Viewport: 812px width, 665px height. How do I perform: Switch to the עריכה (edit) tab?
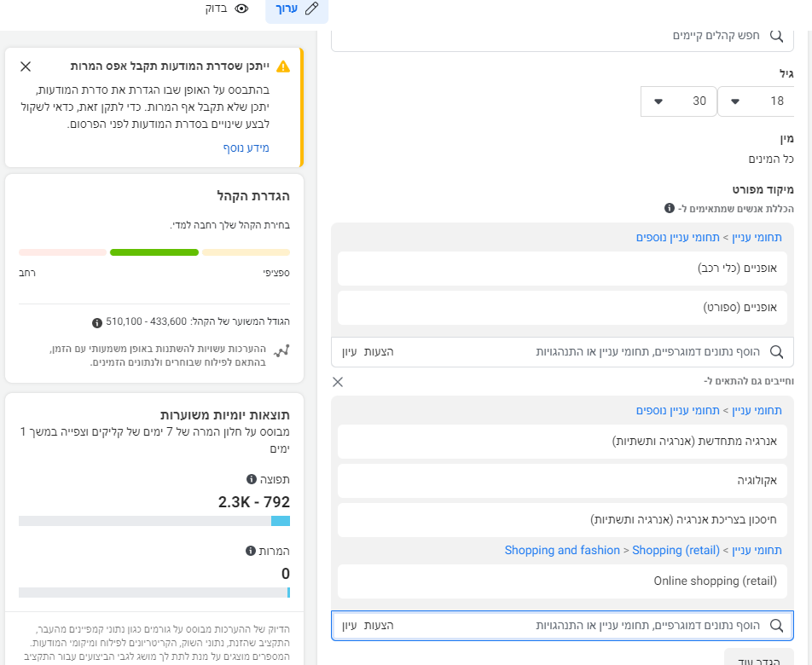(x=297, y=9)
